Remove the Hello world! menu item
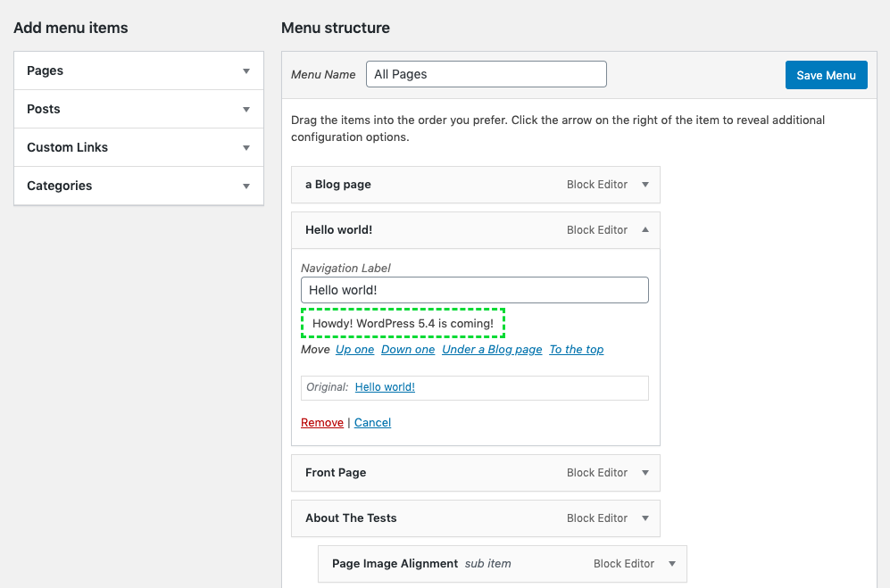This screenshot has height=588, width=890. click(x=321, y=423)
